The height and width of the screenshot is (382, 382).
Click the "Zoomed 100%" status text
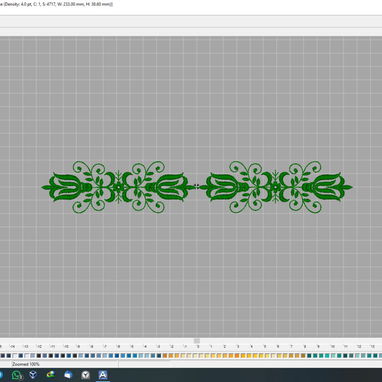pyautogui.click(x=25, y=364)
